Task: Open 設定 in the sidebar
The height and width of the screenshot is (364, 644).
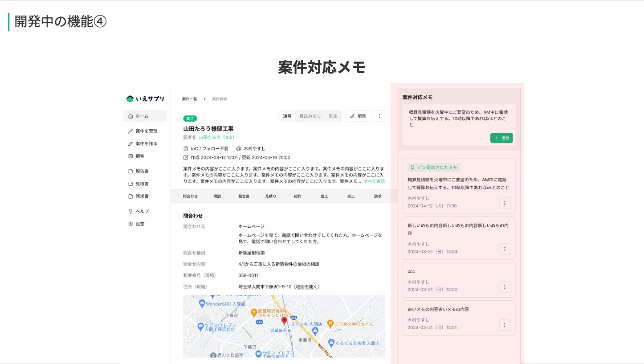Action: tap(145, 224)
